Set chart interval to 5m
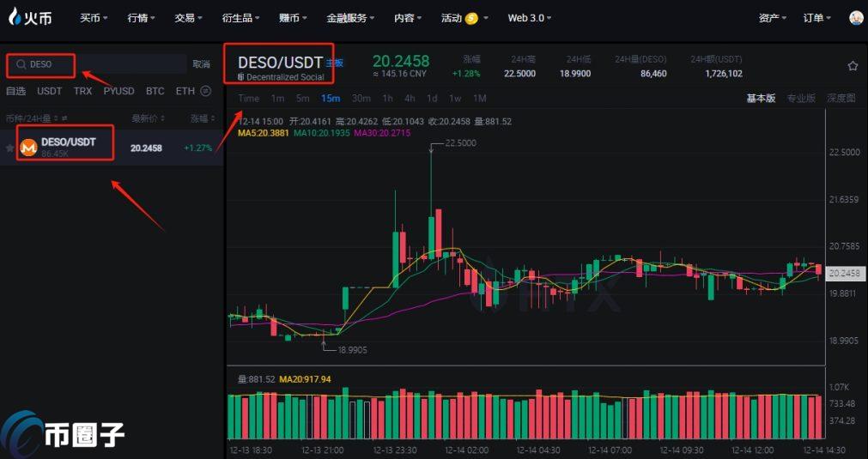This screenshot has width=868, height=459. click(302, 99)
